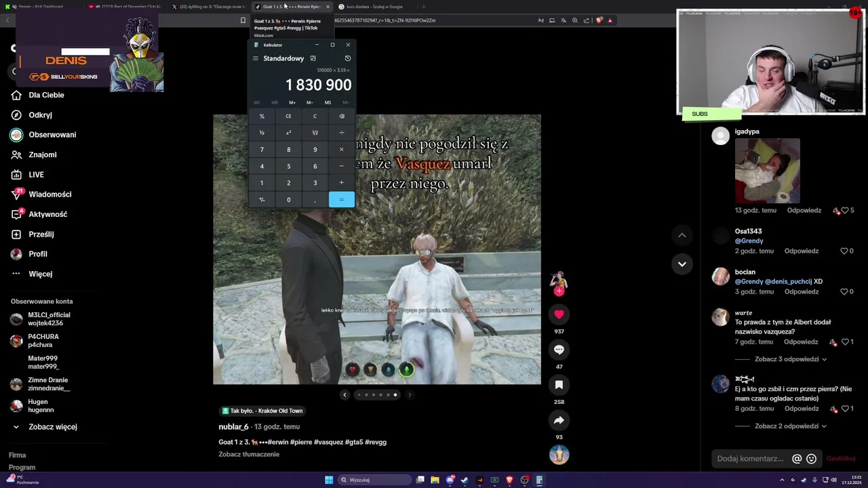Like Osa1343's comment heart
The height and width of the screenshot is (488, 868).
844,251
